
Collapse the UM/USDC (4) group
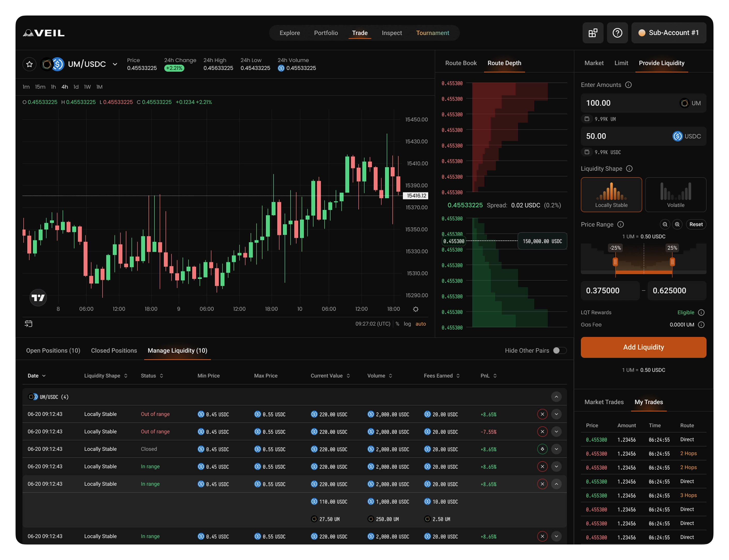pos(556,397)
